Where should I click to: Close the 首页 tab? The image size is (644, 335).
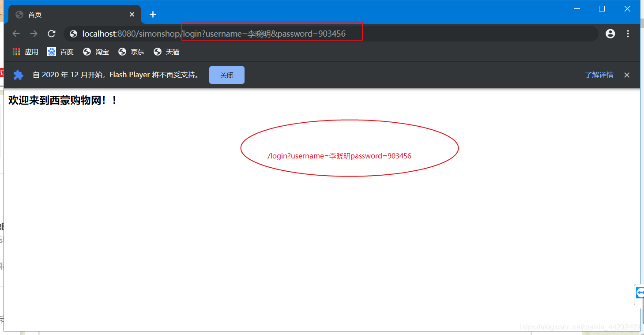132,15
